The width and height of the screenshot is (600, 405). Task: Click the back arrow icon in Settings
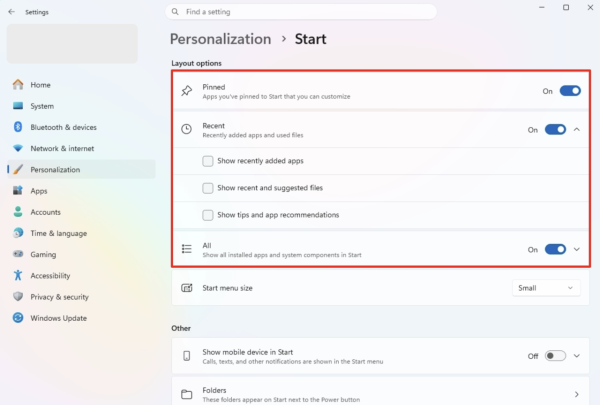[x=11, y=12]
